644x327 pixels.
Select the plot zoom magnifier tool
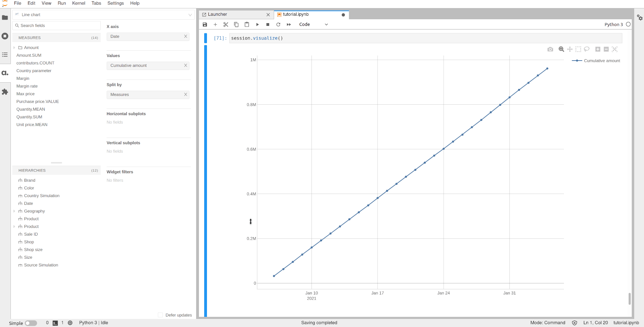tap(561, 49)
